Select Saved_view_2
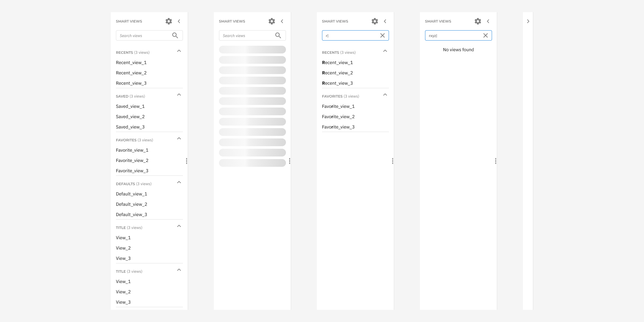Image resolution: width=644 pixels, height=322 pixels. tap(130, 117)
